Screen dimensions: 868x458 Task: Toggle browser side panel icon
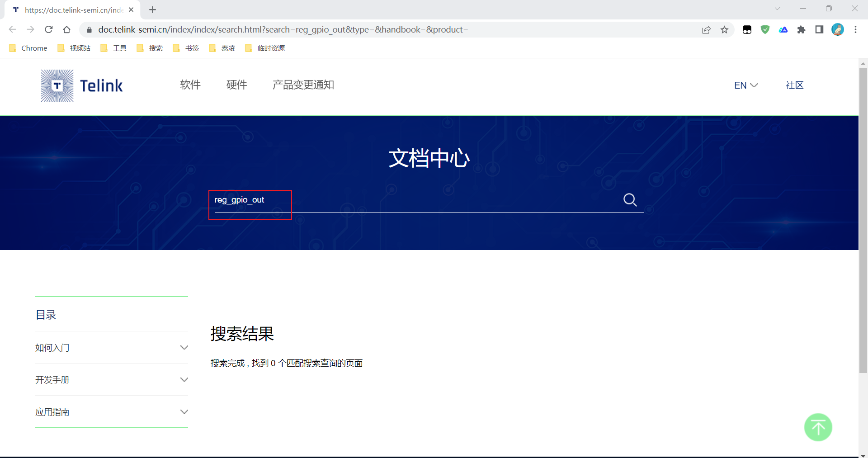point(819,30)
